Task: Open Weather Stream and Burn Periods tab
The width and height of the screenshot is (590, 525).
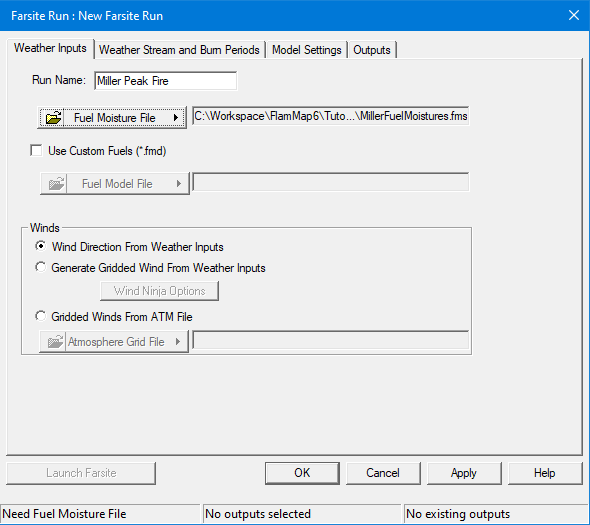Action: (179, 50)
